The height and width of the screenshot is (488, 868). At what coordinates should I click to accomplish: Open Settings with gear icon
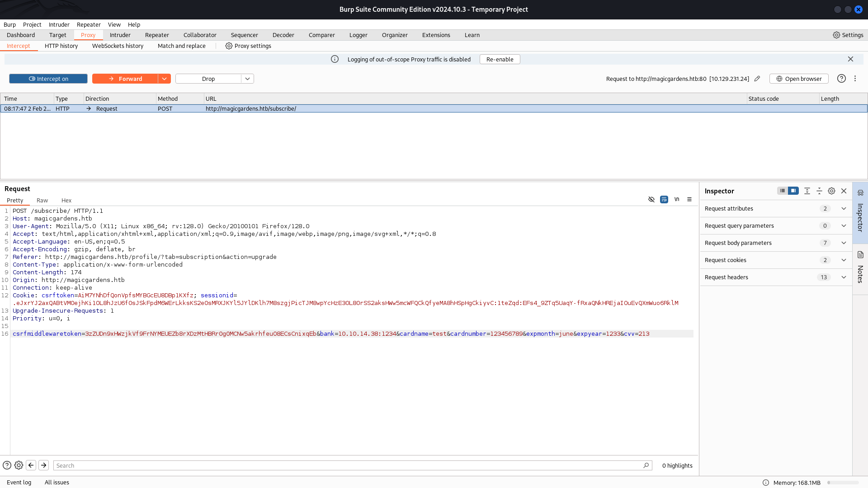point(848,35)
